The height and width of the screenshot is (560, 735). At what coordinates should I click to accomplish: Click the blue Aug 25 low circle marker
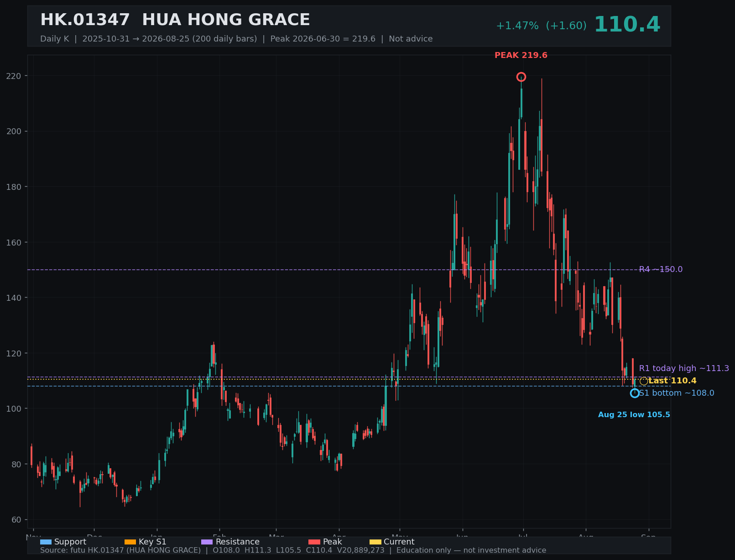tap(635, 393)
